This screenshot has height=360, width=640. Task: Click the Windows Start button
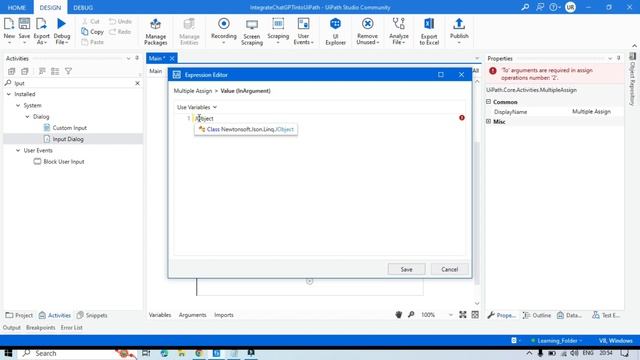(x=8, y=353)
